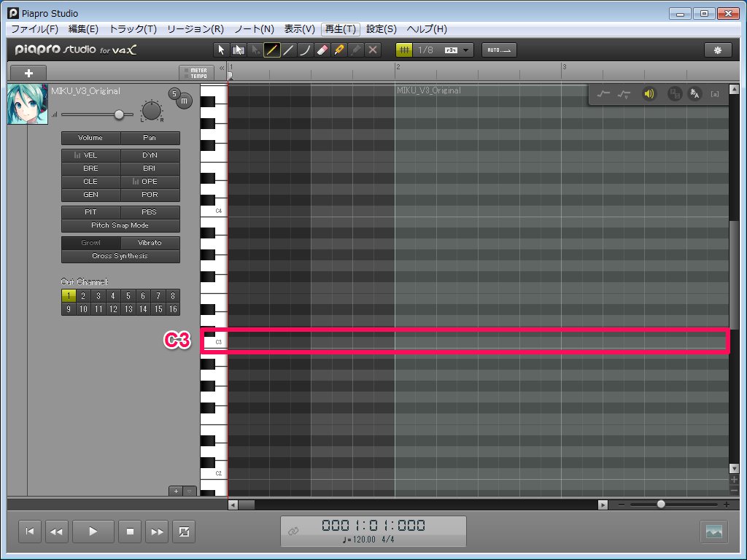This screenshot has width=747, height=560.
Task: Solo the MIKU_V3_Original track
Action: (174, 93)
